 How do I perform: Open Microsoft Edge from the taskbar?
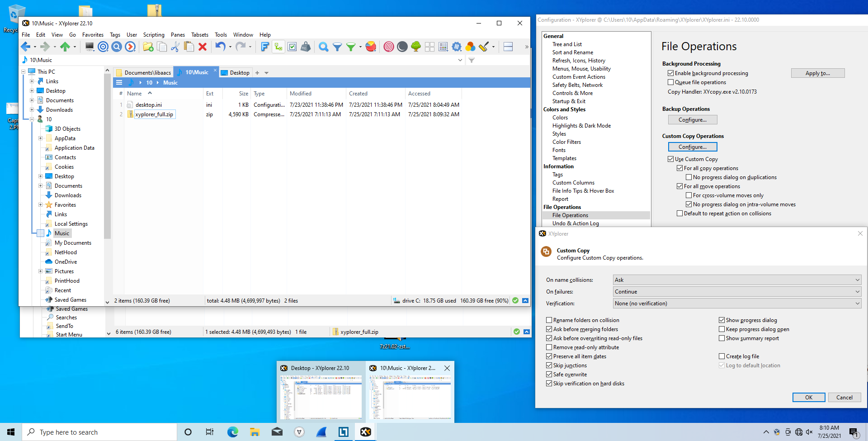[x=232, y=432]
